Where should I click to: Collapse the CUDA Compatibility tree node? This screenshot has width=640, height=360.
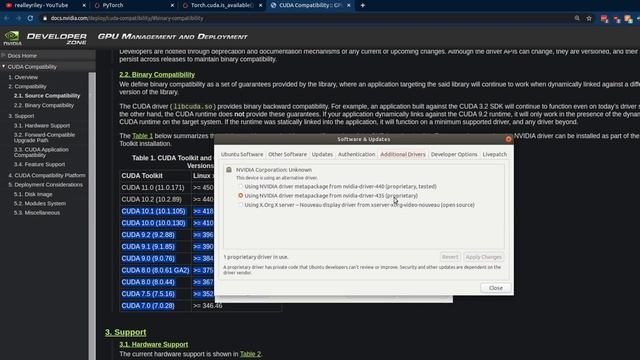(x=4, y=67)
